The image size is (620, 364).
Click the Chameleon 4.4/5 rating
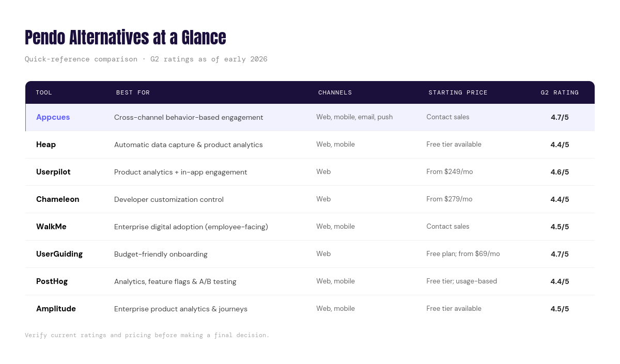click(x=560, y=199)
